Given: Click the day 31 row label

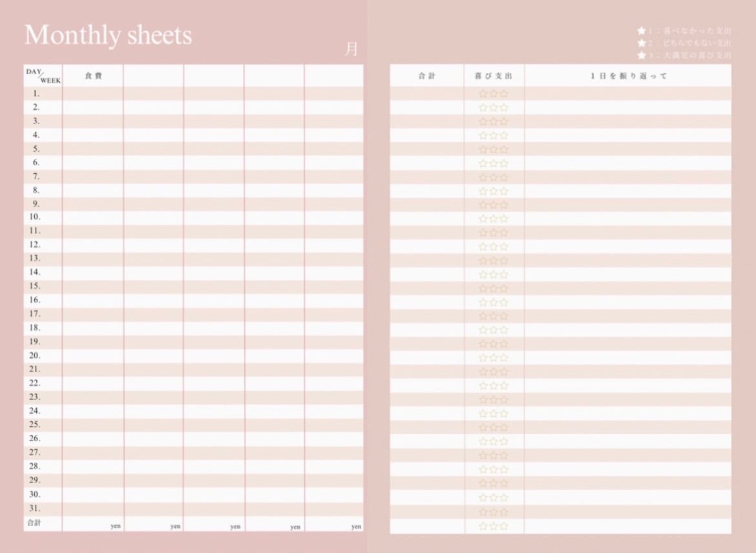Looking at the screenshot, I should pyautogui.click(x=36, y=508).
